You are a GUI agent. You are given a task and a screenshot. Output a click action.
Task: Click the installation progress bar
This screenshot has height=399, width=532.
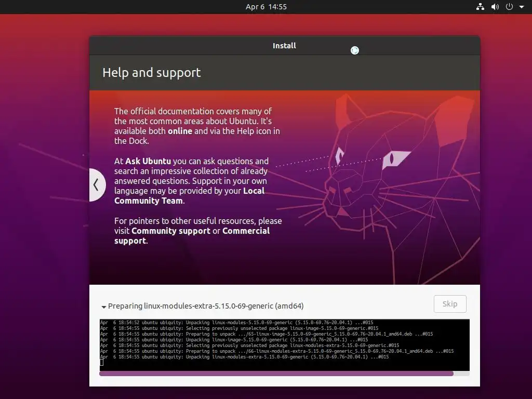click(284, 374)
